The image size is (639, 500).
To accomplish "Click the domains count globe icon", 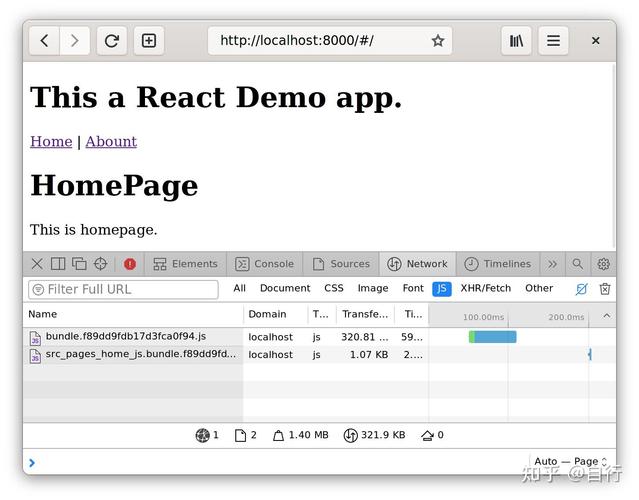I will (x=202, y=436).
